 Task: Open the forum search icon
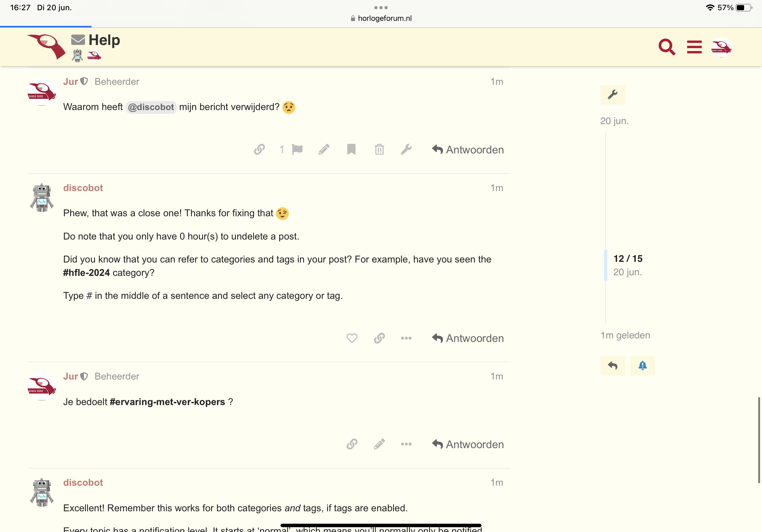(666, 47)
